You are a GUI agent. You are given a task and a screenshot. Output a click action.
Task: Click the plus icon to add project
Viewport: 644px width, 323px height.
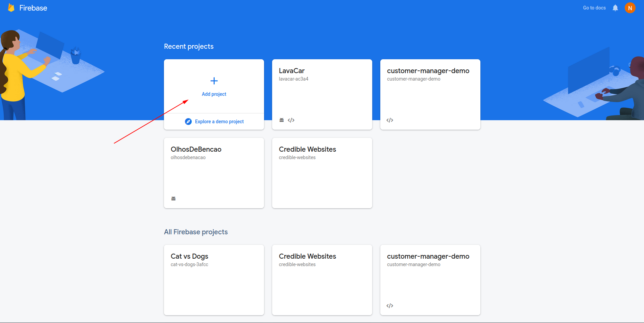(214, 81)
